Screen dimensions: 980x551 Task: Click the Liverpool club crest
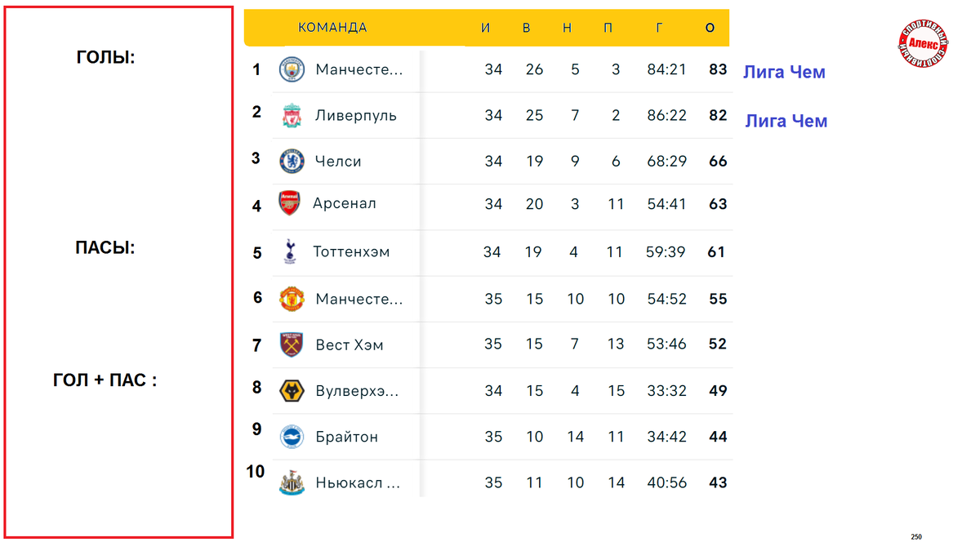point(292,115)
